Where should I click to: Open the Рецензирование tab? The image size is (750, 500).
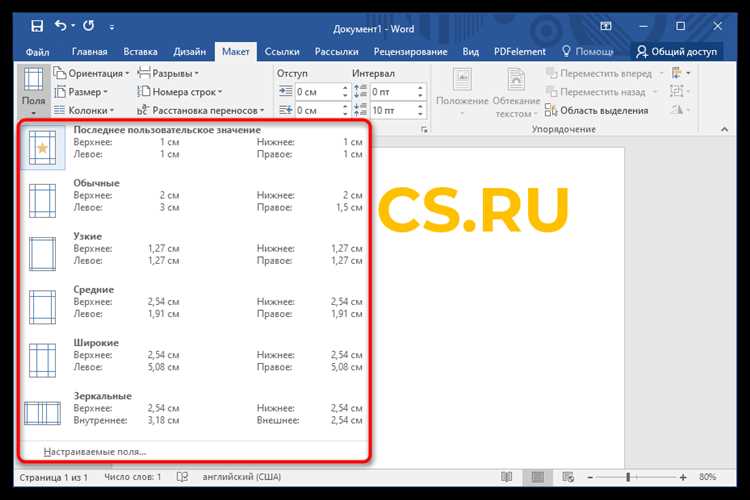pyautogui.click(x=410, y=52)
